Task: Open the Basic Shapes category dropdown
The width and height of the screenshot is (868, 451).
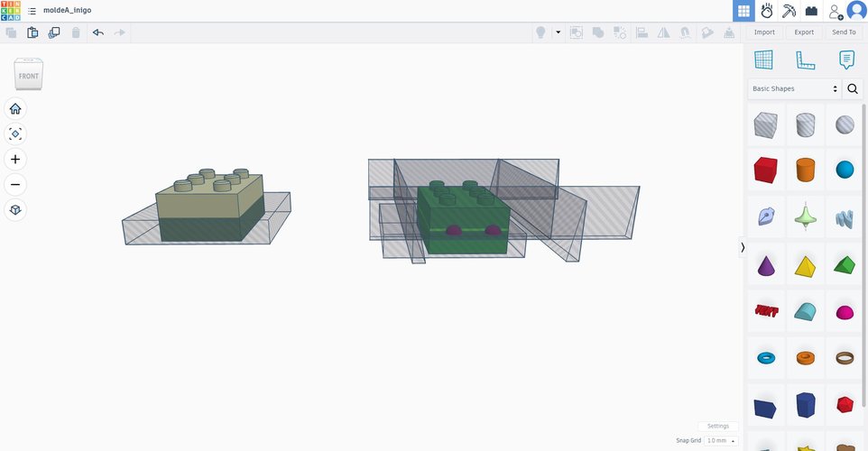Action: tap(794, 88)
